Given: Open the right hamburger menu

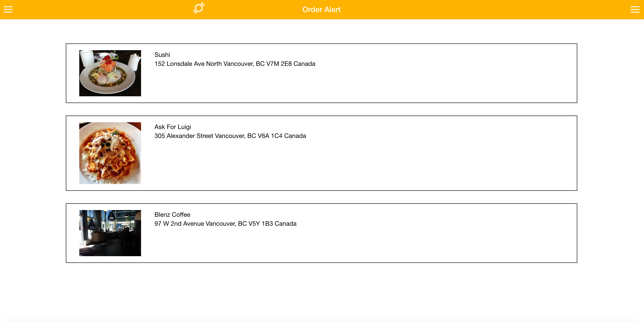Looking at the screenshot, I should pos(635,9).
